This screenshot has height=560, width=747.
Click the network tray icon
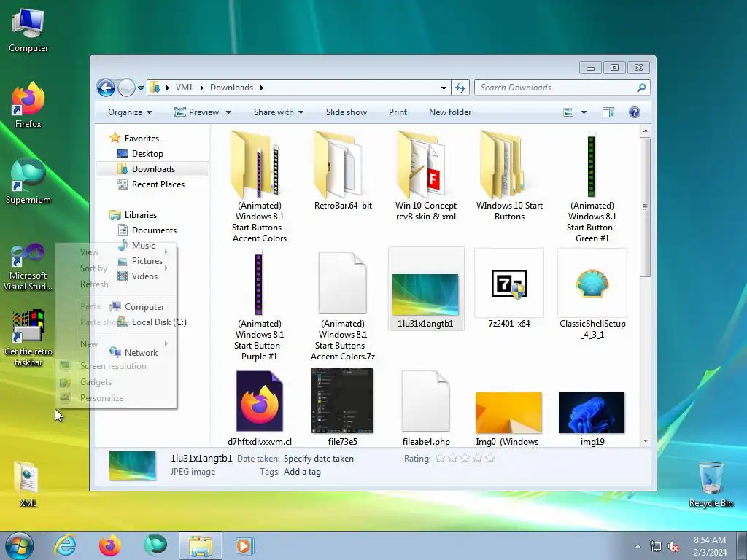[x=656, y=547]
